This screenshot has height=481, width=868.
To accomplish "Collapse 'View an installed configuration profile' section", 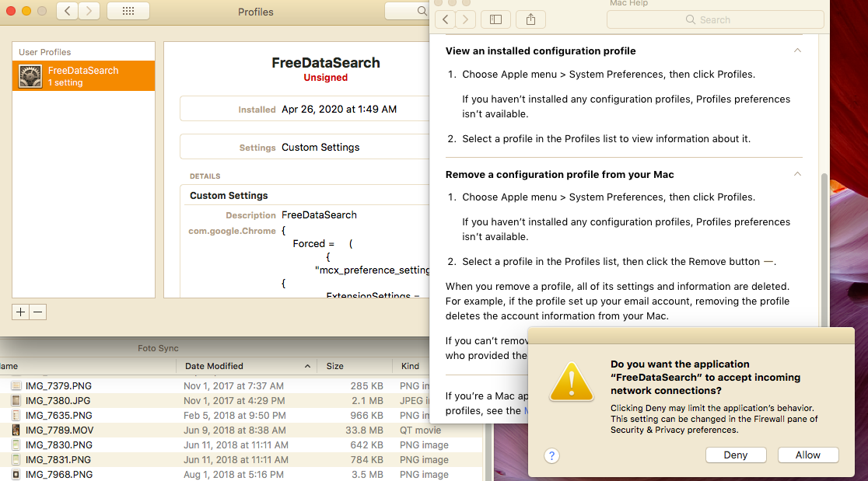I will pyautogui.click(x=797, y=51).
